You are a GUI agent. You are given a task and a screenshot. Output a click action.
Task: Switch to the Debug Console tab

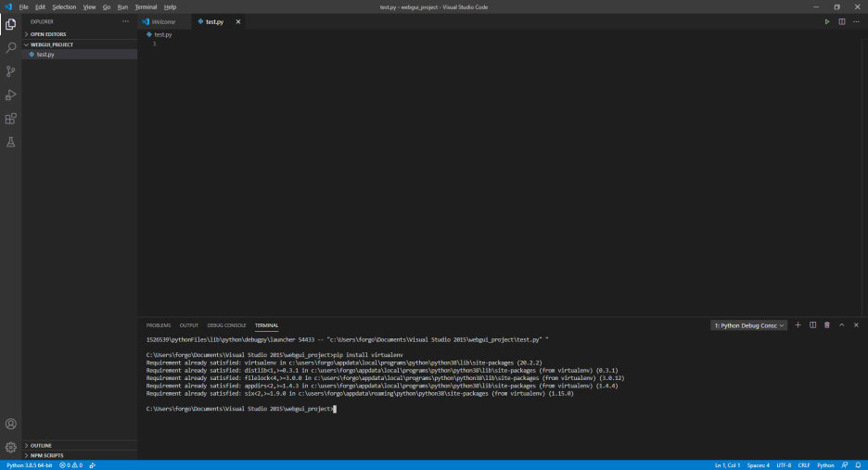point(226,325)
